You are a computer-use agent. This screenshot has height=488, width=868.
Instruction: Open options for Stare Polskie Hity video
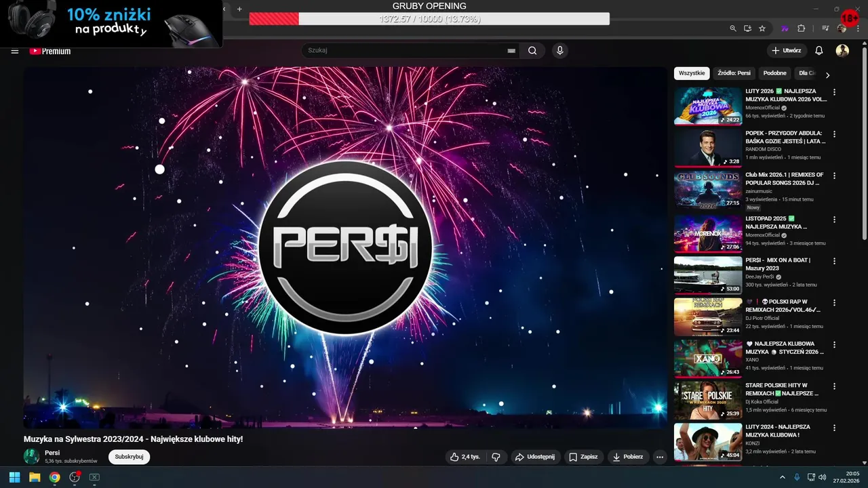click(835, 386)
